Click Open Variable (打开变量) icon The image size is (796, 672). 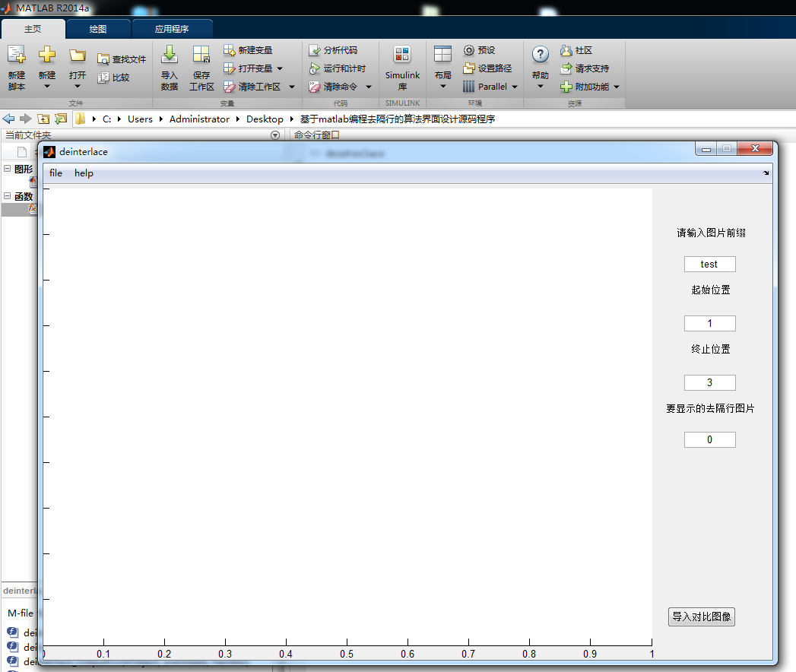(x=229, y=68)
